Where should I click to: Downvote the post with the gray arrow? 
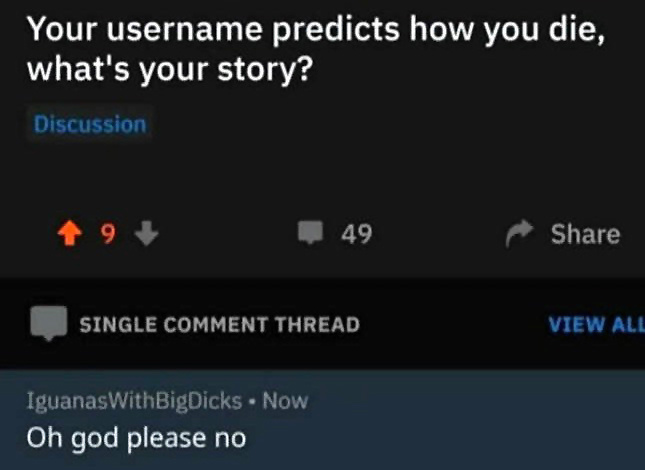145,234
